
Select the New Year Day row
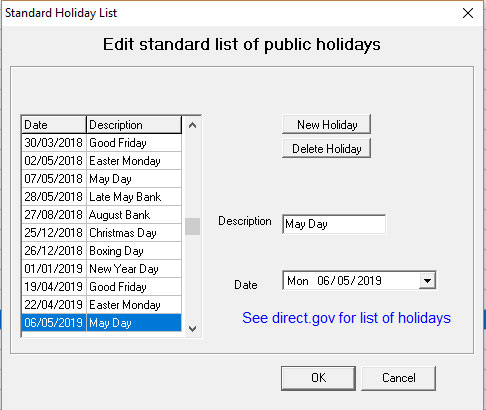[101, 269]
